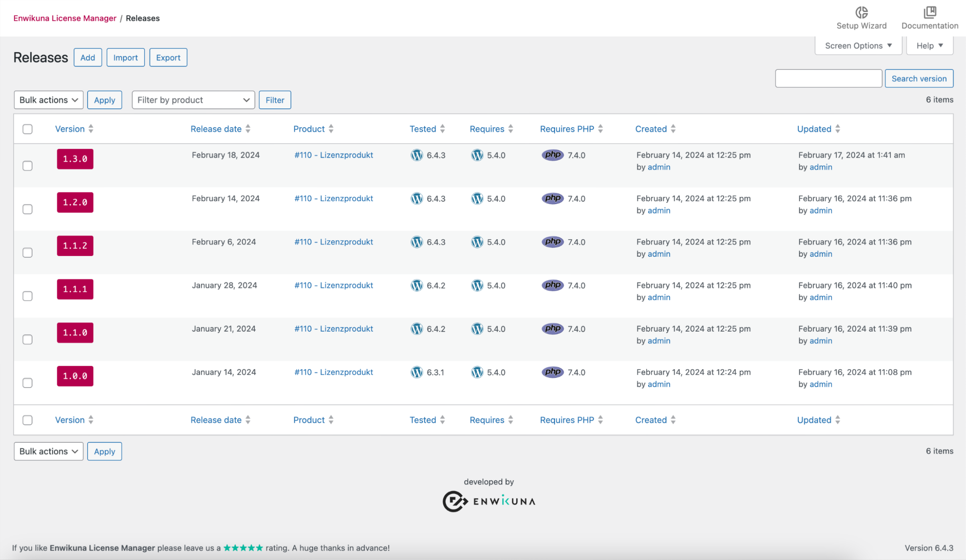Click the Export button
966x560 pixels.
[168, 58]
